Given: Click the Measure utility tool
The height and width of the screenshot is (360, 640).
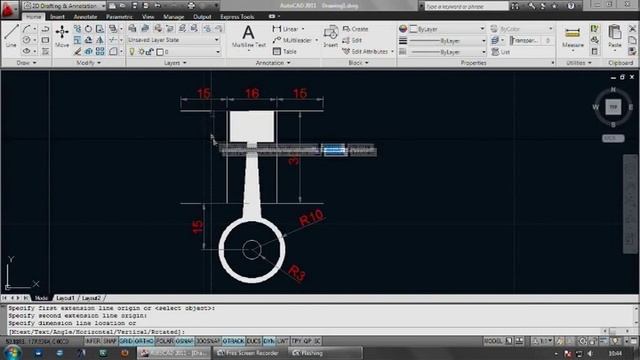Looking at the screenshot, I should tap(572, 38).
